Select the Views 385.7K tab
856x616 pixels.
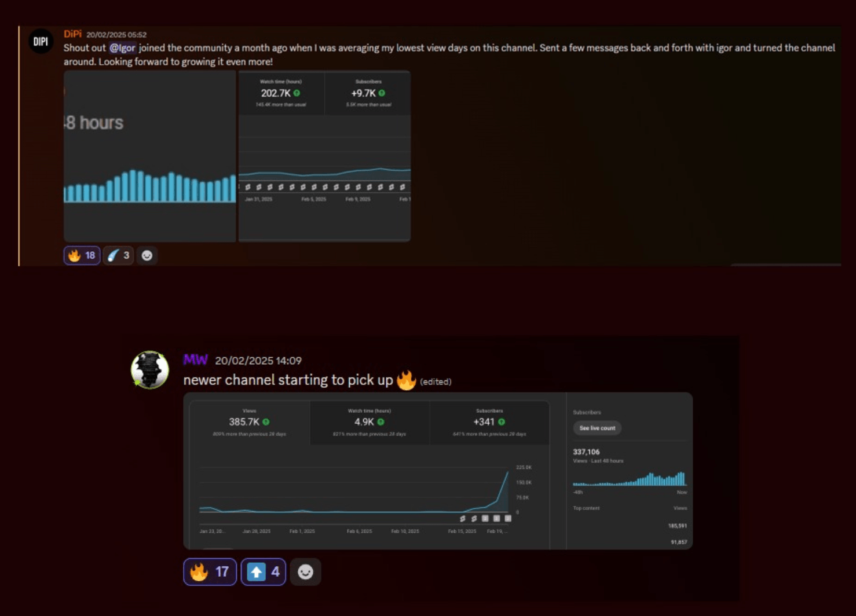[250, 423]
